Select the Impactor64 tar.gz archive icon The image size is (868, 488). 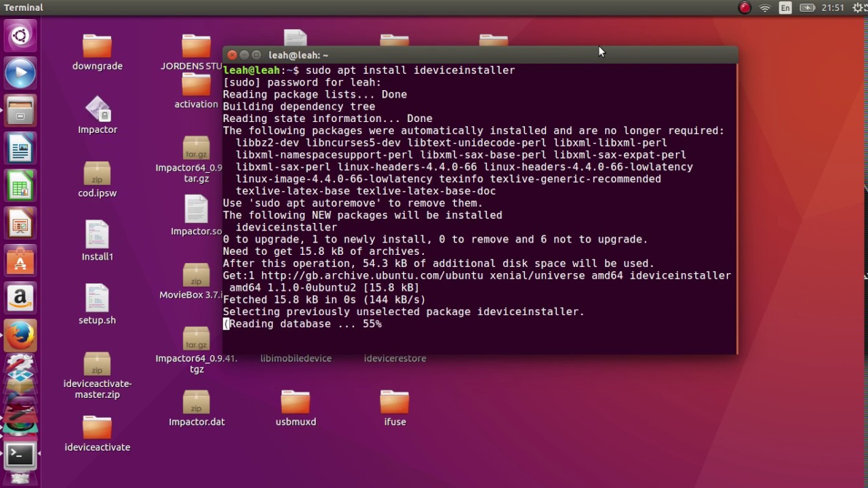click(196, 160)
